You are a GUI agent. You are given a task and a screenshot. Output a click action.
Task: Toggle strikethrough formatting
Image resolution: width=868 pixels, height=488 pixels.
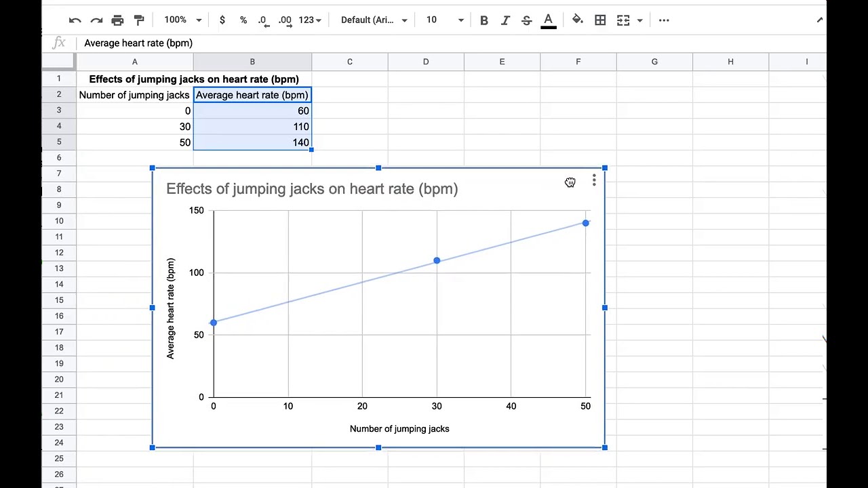526,20
